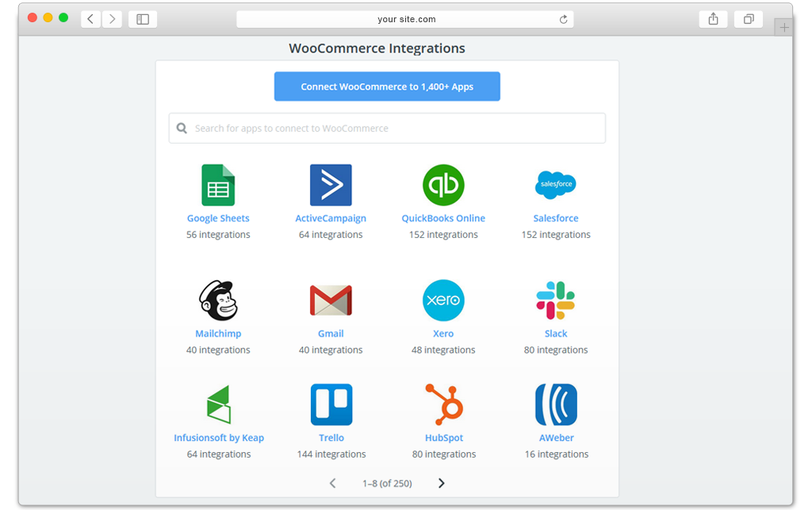Screen dimensions: 812x510
Task: Click '40 integrations' under Gmail
Action: (331, 350)
